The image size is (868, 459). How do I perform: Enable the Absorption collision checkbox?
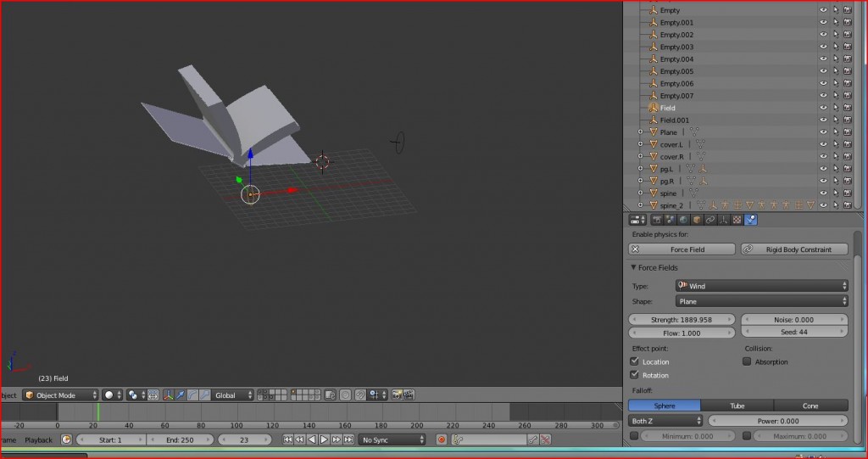point(747,361)
